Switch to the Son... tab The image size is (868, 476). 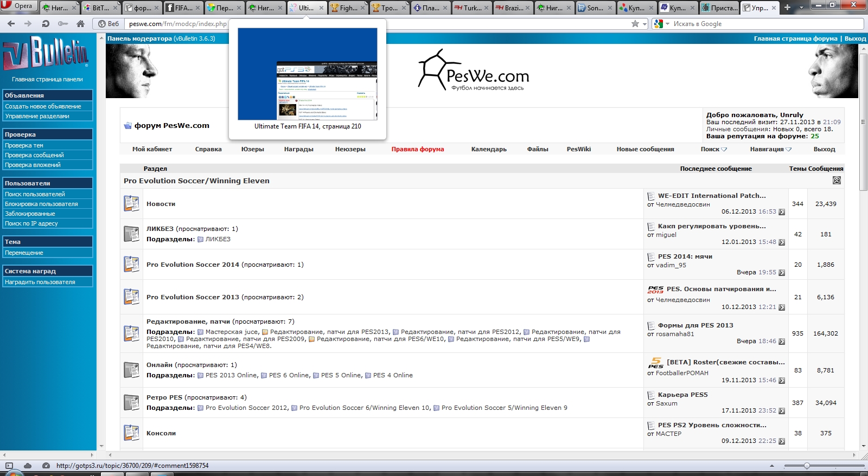(595, 8)
